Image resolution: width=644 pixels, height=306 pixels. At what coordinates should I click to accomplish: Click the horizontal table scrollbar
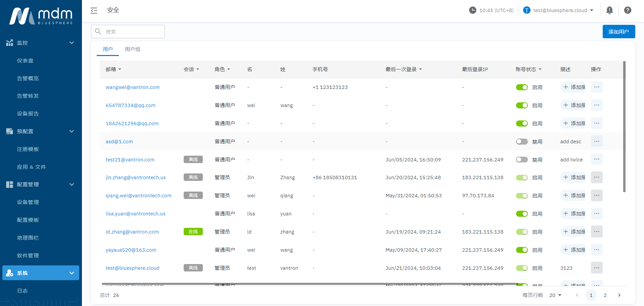pos(309,284)
